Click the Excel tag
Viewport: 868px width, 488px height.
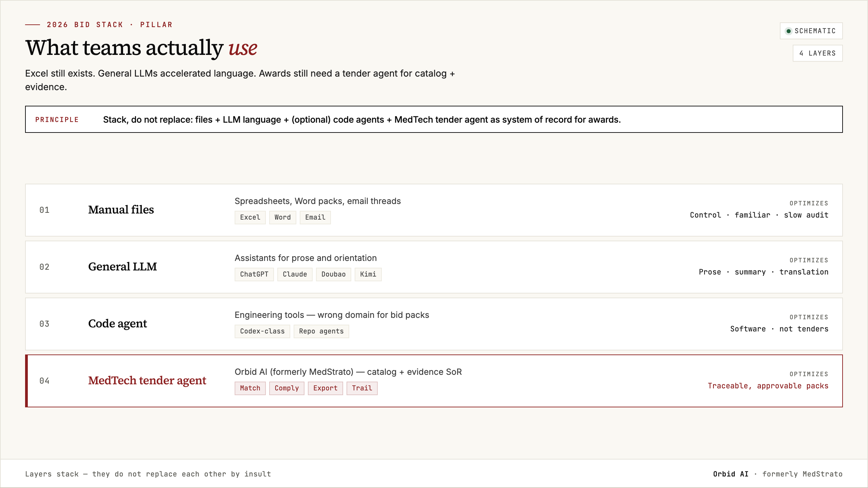(250, 217)
